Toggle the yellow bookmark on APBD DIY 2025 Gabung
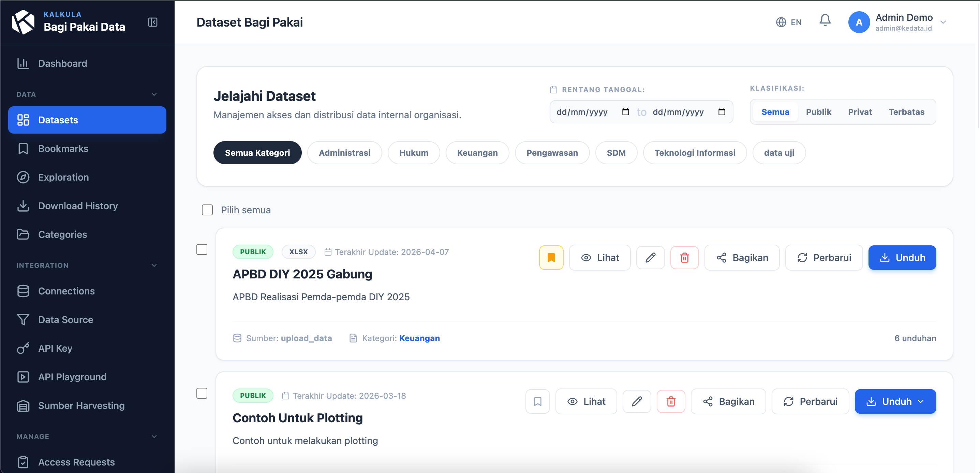The height and width of the screenshot is (473, 980). [x=551, y=257]
